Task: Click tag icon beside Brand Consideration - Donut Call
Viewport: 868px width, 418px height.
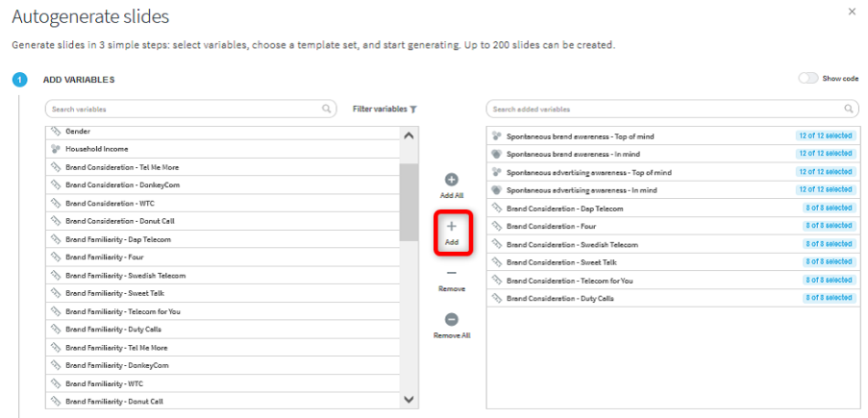Action: 55,220
